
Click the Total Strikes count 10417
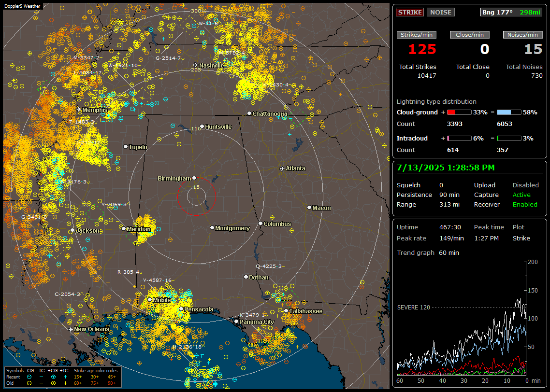point(427,76)
